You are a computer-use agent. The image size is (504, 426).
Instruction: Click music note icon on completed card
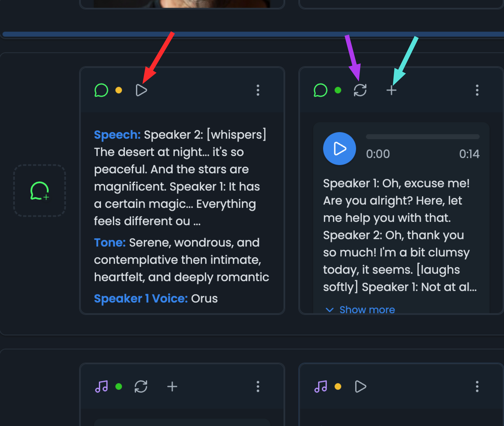click(x=102, y=387)
